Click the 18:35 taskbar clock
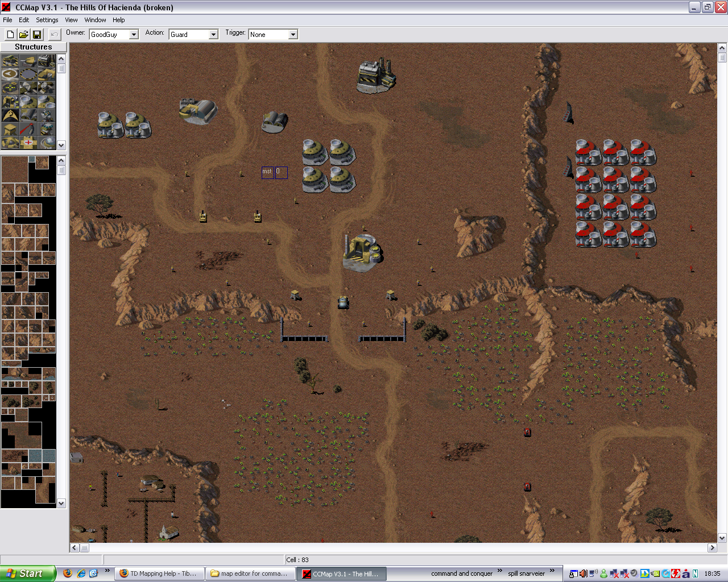 pyautogui.click(x=712, y=573)
